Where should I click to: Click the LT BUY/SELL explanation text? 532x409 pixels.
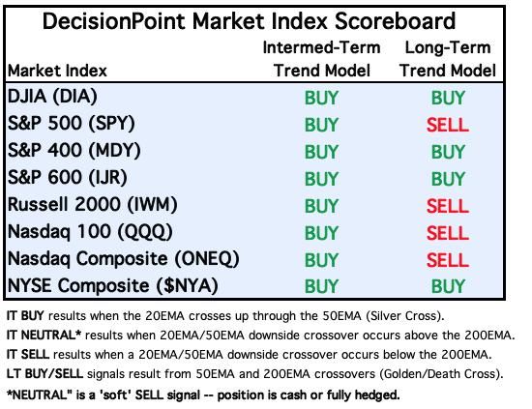[x=254, y=374]
